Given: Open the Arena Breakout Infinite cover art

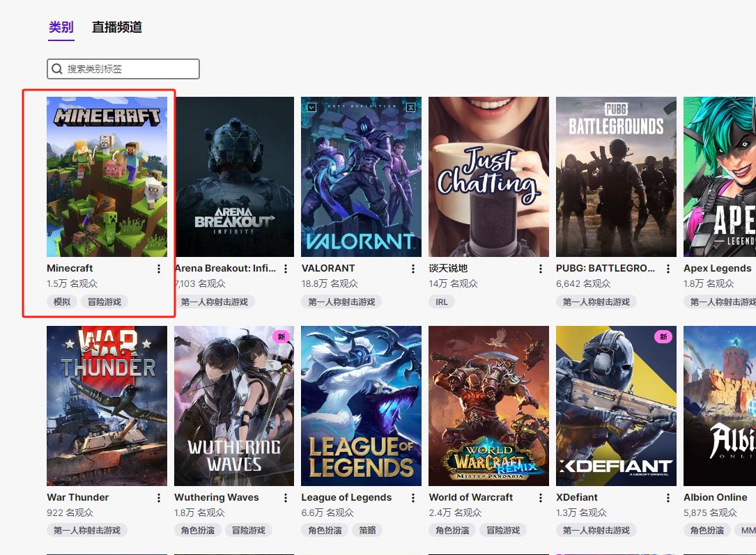Looking at the screenshot, I should [x=234, y=177].
